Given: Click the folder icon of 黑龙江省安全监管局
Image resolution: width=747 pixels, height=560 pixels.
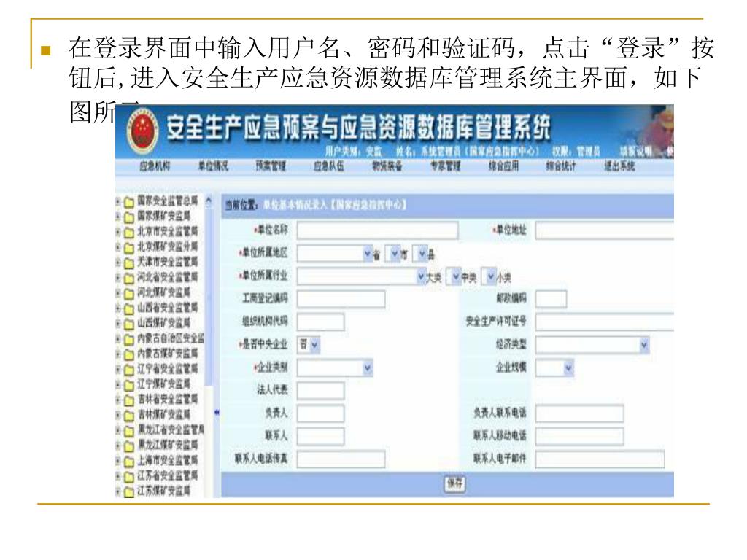Looking at the screenshot, I should point(128,431).
